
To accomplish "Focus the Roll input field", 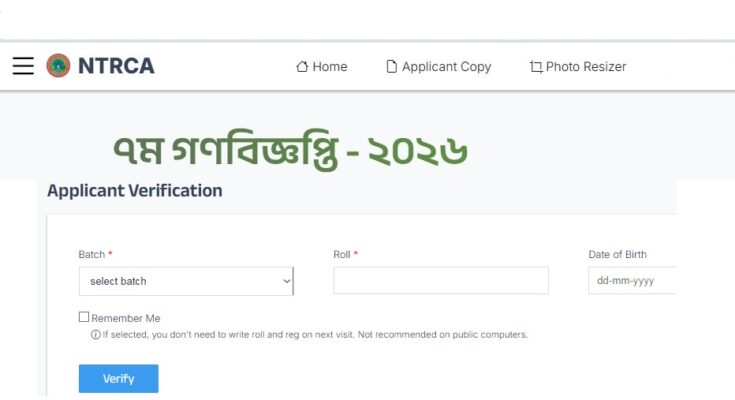I will pyautogui.click(x=441, y=281).
